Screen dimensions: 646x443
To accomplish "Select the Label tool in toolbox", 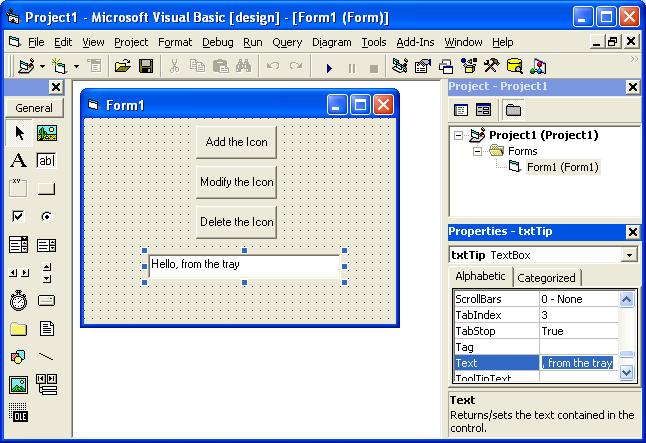I will pyautogui.click(x=19, y=160).
